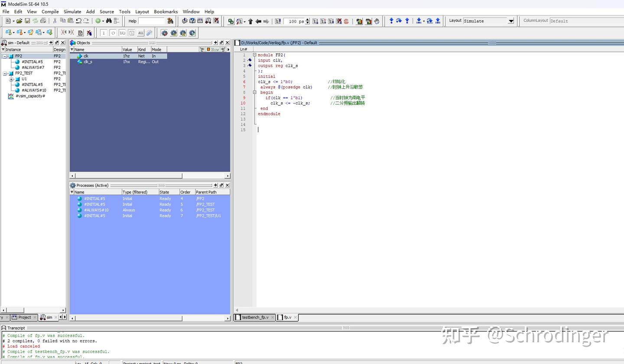Click the search icon beside the Help field

tap(170, 21)
